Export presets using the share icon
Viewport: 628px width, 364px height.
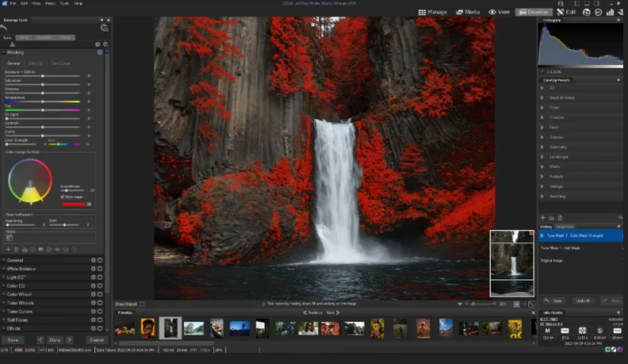pos(561,218)
